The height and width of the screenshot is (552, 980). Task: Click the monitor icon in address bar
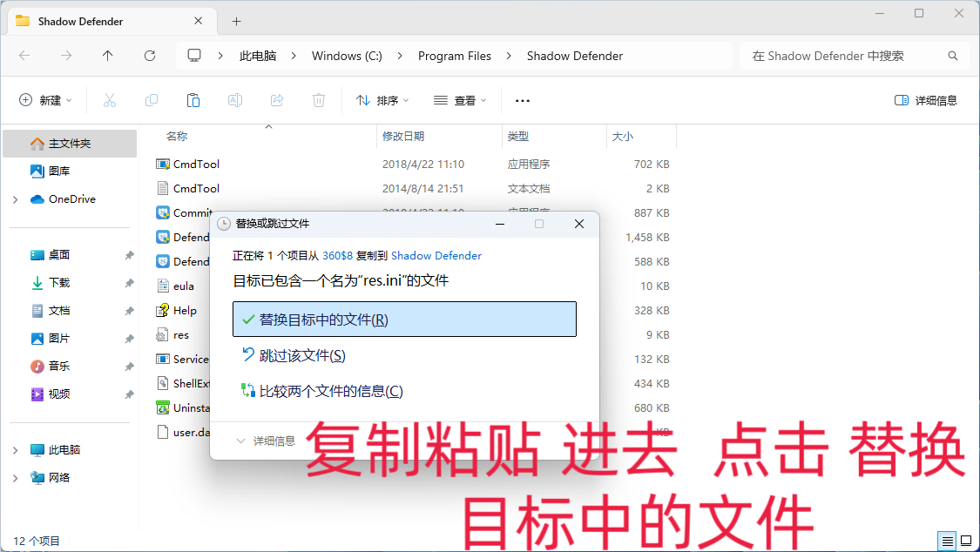[x=194, y=56]
